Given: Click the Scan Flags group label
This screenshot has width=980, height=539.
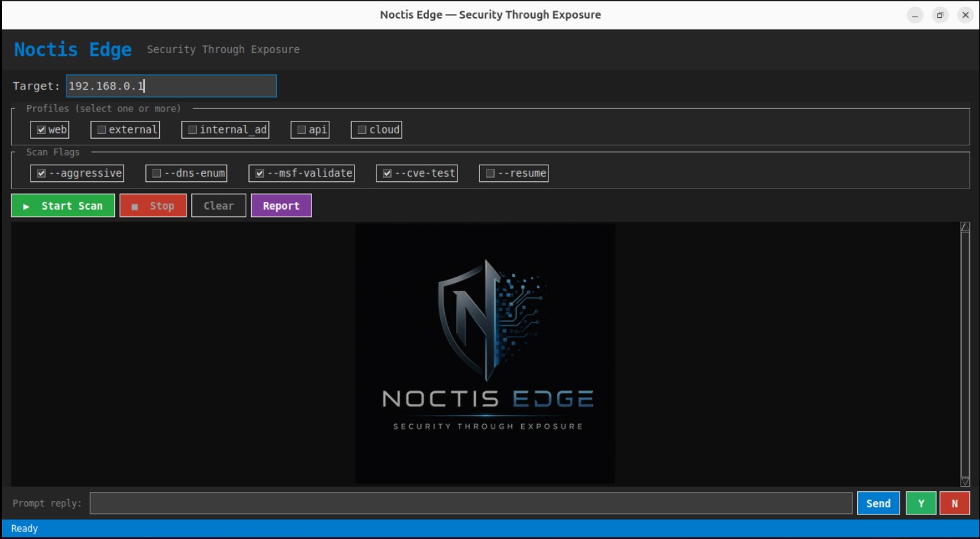Looking at the screenshot, I should click(x=53, y=152).
